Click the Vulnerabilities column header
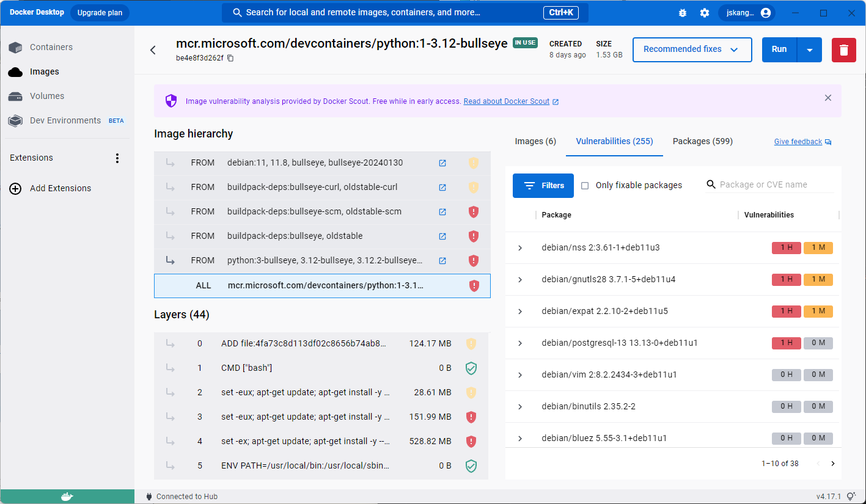The width and height of the screenshot is (866, 504). 769,215
